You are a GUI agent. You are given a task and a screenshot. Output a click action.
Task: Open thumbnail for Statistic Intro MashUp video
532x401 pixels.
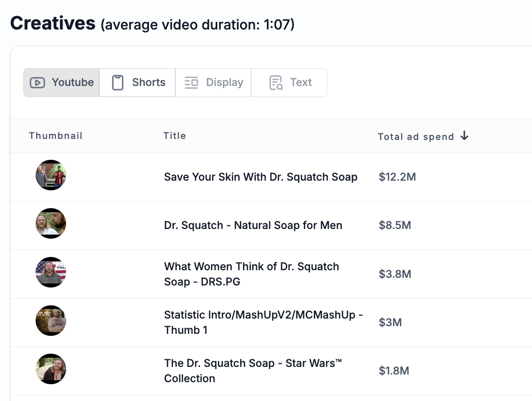coord(51,321)
